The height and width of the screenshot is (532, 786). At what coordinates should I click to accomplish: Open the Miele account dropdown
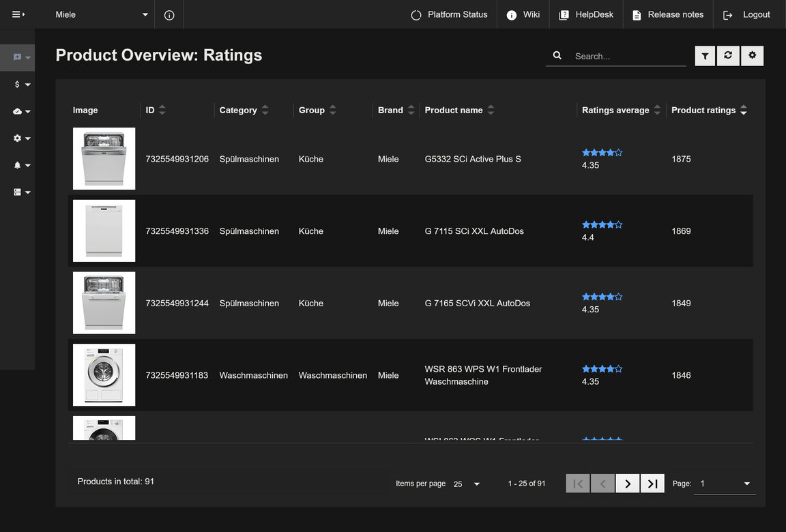coord(102,14)
